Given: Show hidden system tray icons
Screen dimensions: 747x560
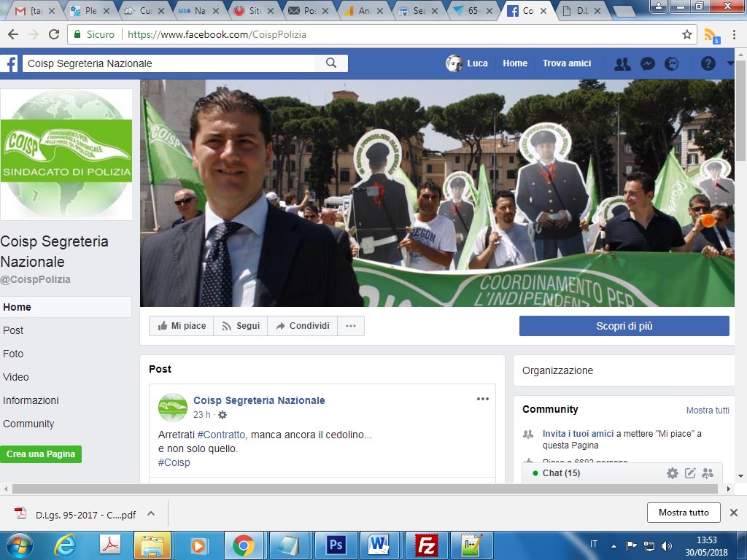Looking at the screenshot, I should 614,546.
